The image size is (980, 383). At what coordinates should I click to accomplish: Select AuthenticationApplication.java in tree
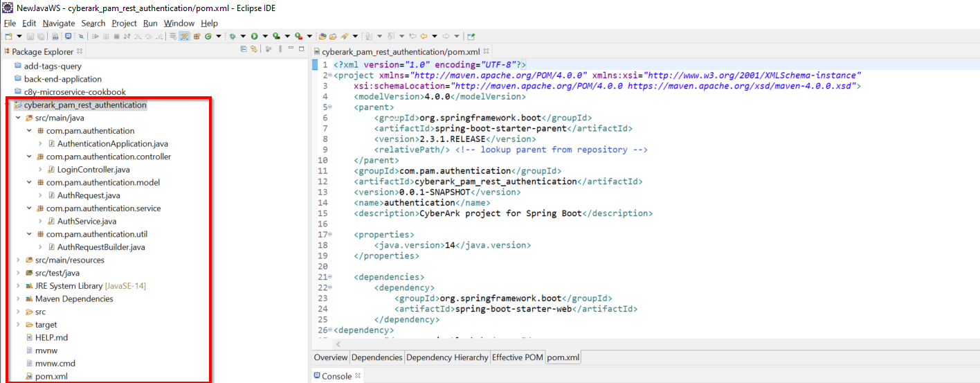(x=113, y=144)
